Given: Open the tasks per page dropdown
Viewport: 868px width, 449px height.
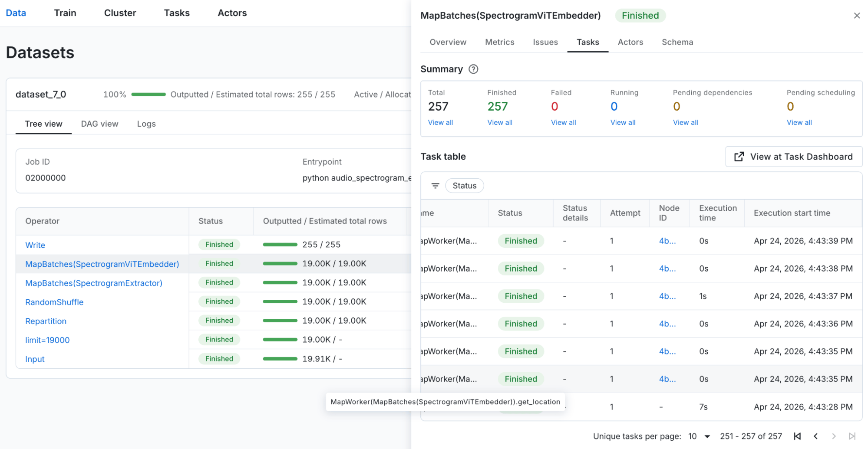Looking at the screenshot, I should click(700, 436).
